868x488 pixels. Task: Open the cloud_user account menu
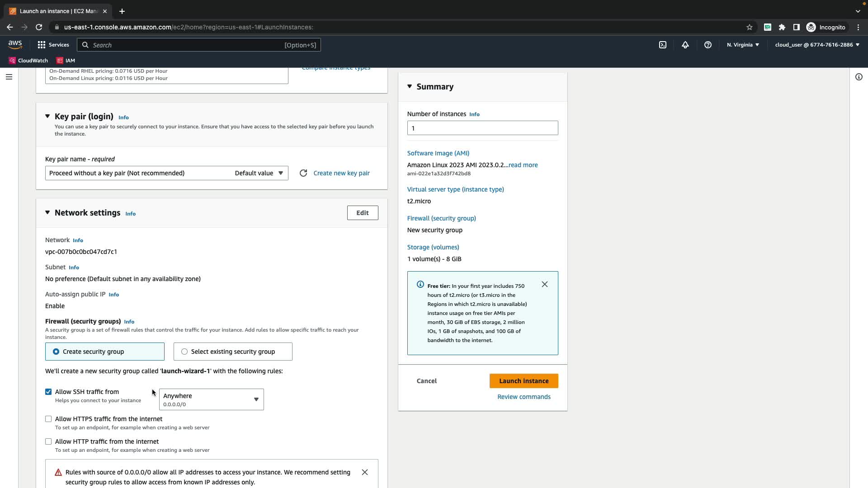[x=817, y=45]
